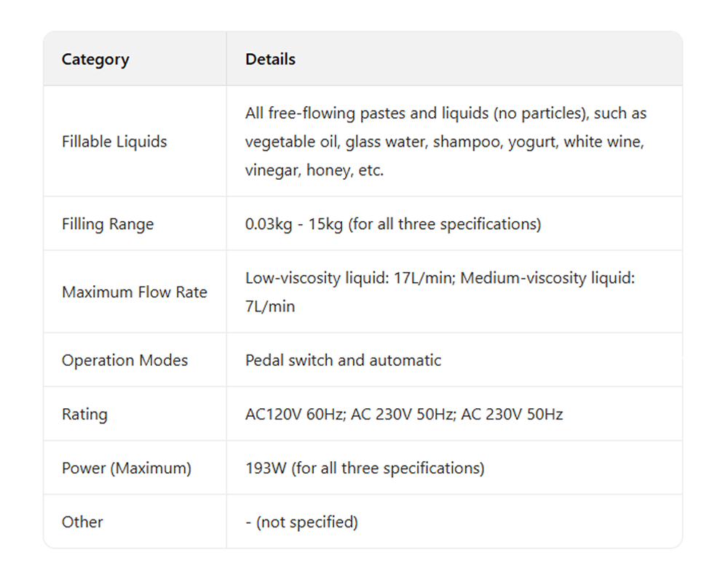Click the '- (not specified)' cell
728x582 pixels.
pyautogui.click(x=301, y=522)
